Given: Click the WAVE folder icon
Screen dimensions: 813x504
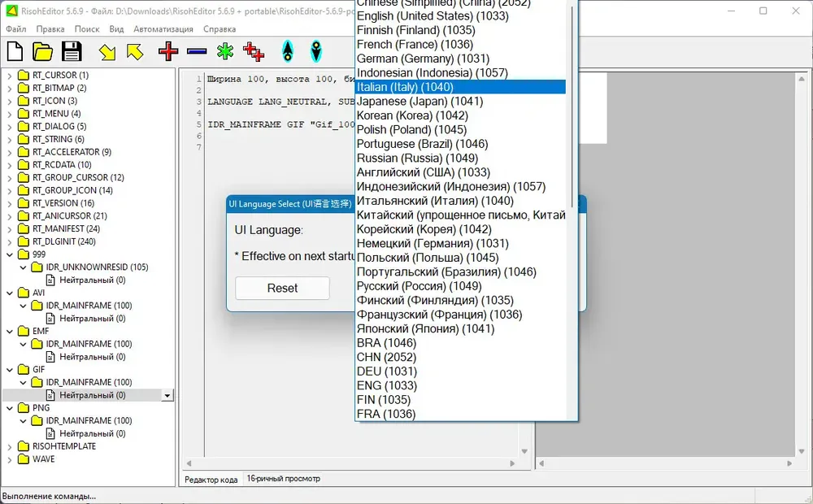Looking at the screenshot, I should pos(24,459).
